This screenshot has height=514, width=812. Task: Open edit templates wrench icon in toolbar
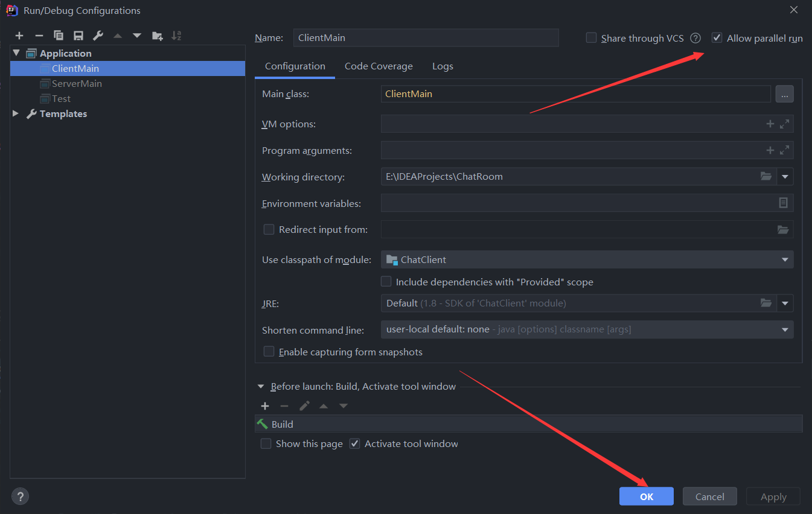[x=98, y=36]
